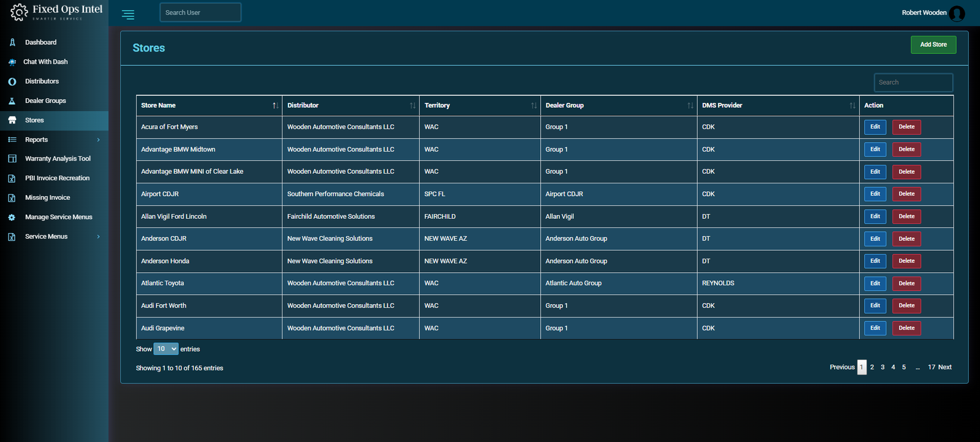Viewport: 980px width, 442px height.
Task: Click the Fixed Ops Intel logo
Action: 56,12
